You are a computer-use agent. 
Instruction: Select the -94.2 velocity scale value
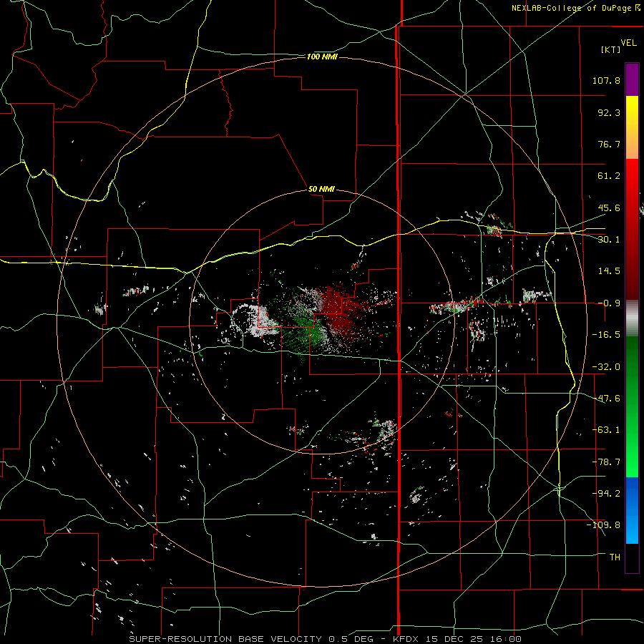click(606, 494)
